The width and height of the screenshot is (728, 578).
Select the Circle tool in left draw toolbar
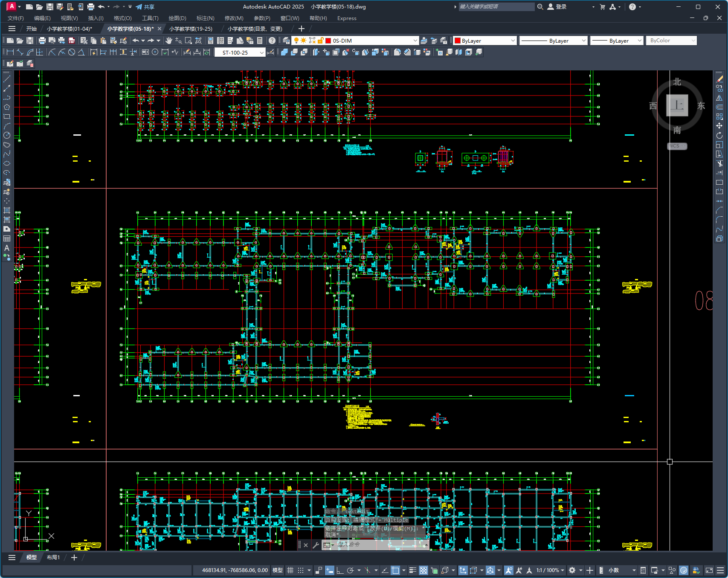[7, 135]
